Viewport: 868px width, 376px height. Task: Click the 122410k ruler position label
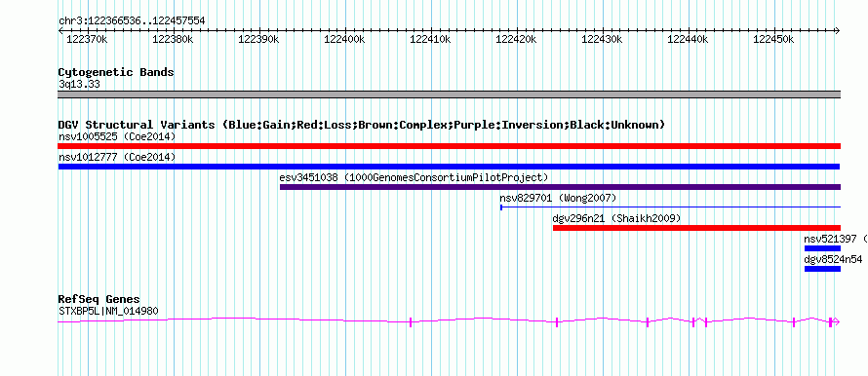(x=430, y=39)
